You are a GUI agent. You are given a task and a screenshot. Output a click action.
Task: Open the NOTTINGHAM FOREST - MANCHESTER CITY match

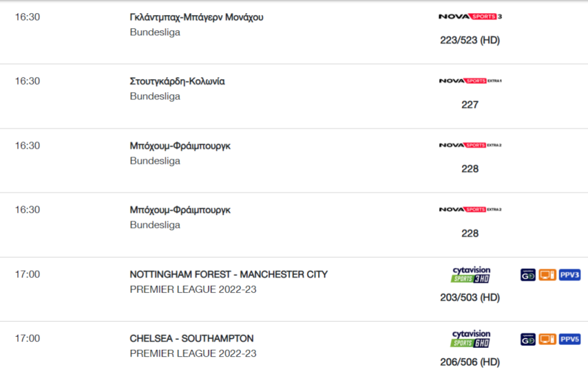click(229, 274)
